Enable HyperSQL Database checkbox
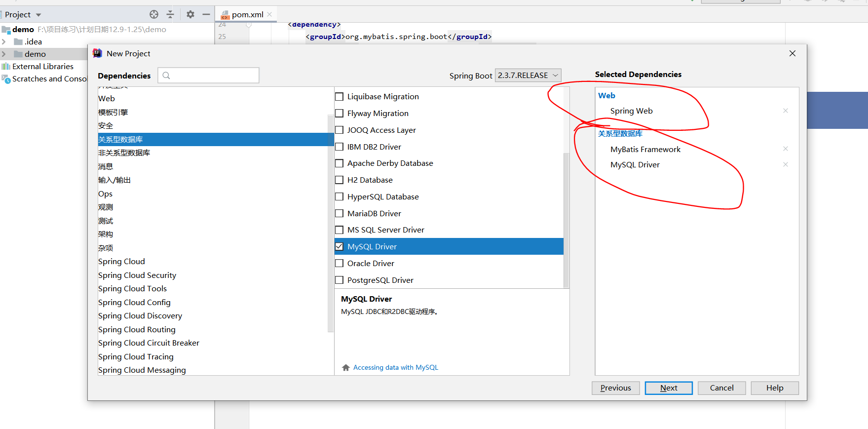Image resolution: width=868 pixels, height=429 pixels. coord(340,196)
